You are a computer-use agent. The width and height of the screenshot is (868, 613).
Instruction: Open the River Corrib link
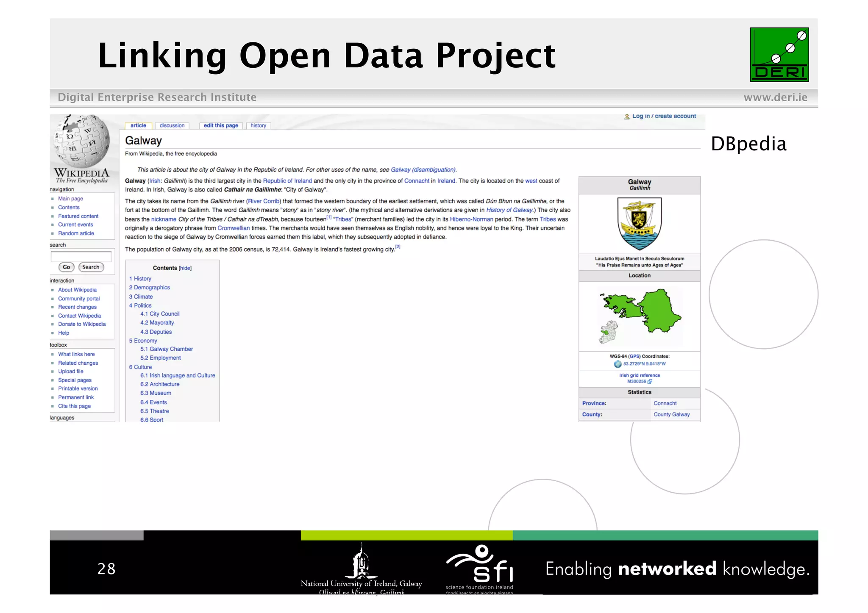pyautogui.click(x=264, y=201)
